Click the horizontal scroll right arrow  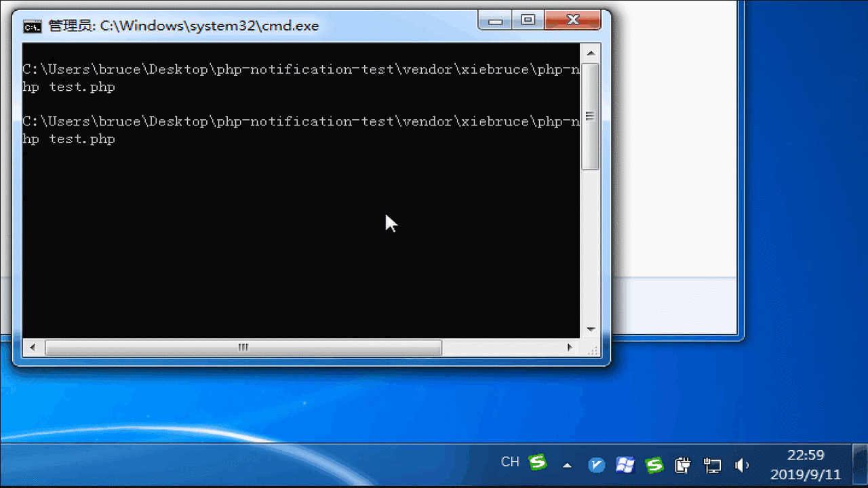pos(570,348)
